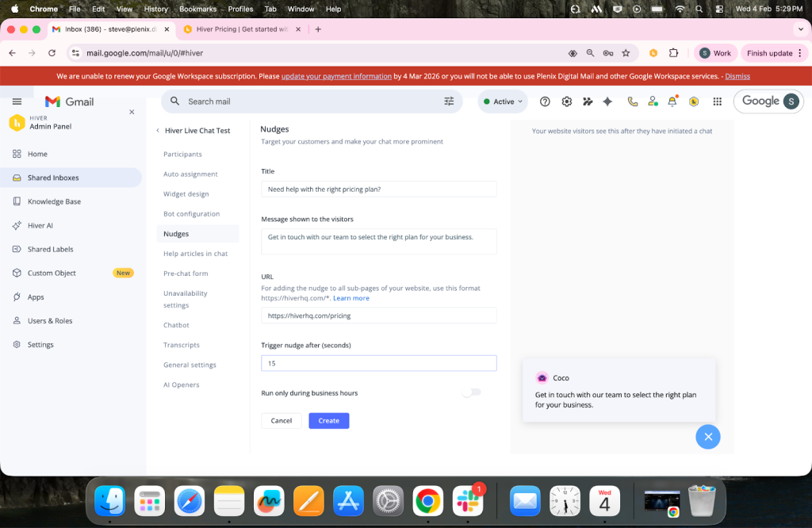Click the Gmail help question mark icon
This screenshot has height=528, width=812.
545,101
